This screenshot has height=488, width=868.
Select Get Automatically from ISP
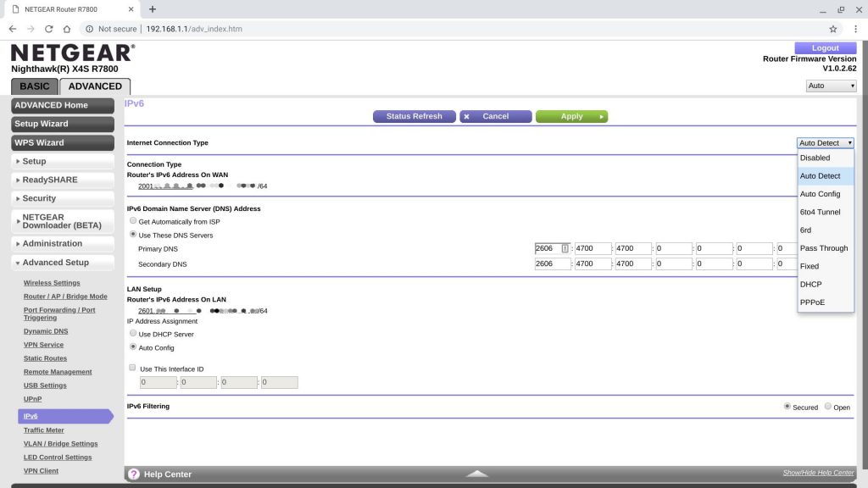(133, 221)
